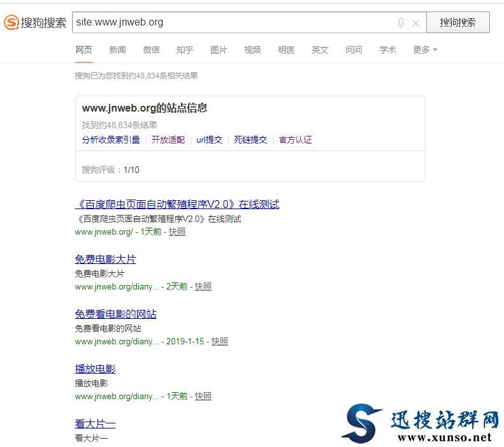Viewport: 504px width, 447px height.
Task: Click the green URL www.jnweb.org/ - 1天前
Action: point(119,232)
